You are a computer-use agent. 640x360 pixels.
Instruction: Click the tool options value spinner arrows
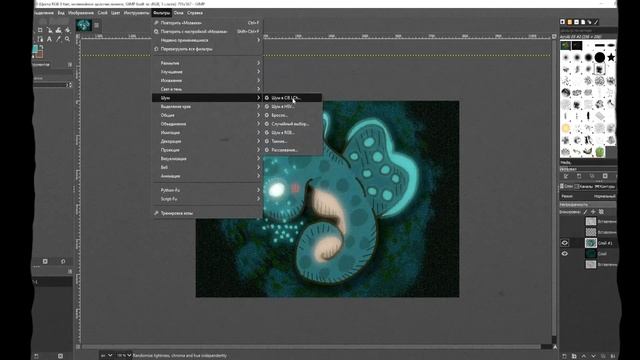[69, 85]
